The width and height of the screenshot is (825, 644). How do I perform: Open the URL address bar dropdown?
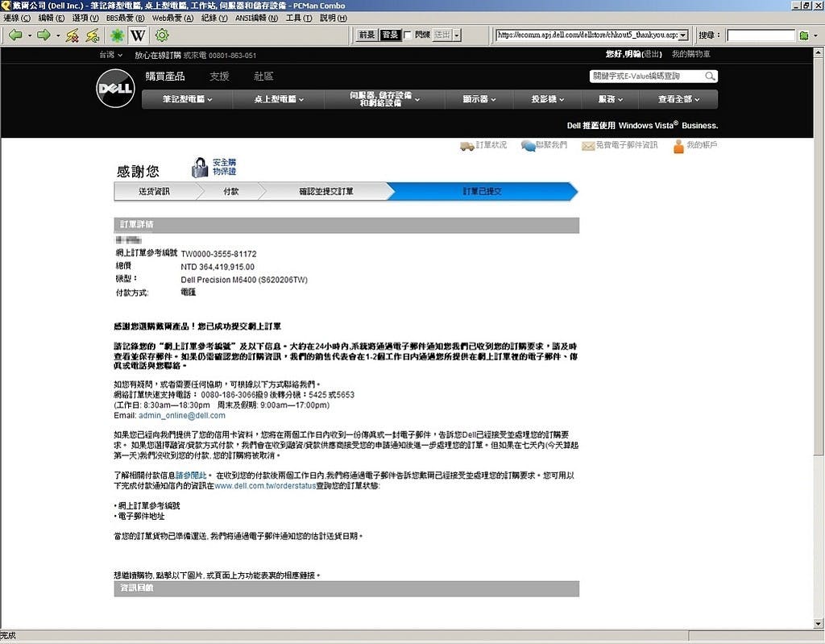pyautogui.click(x=683, y=35)
